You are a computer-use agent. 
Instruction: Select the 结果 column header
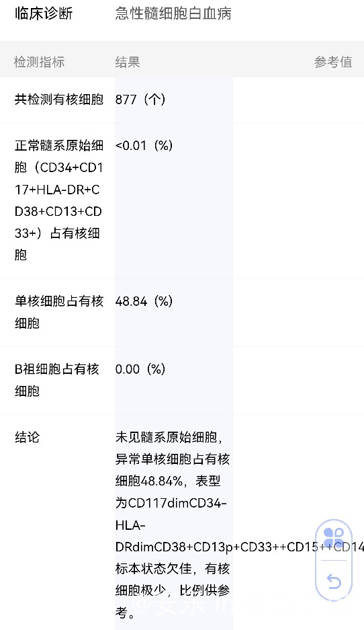128,62
